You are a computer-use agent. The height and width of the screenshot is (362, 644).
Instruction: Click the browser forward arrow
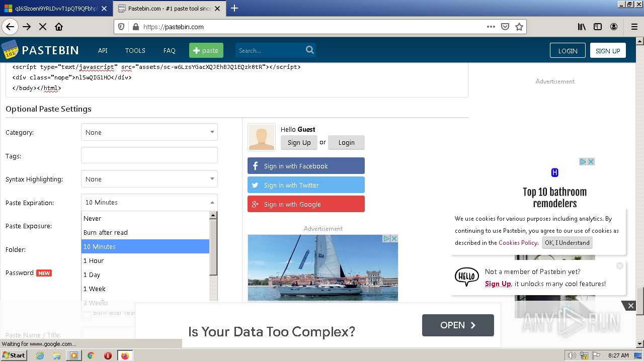pyautogui.click(x=27, y=27)
